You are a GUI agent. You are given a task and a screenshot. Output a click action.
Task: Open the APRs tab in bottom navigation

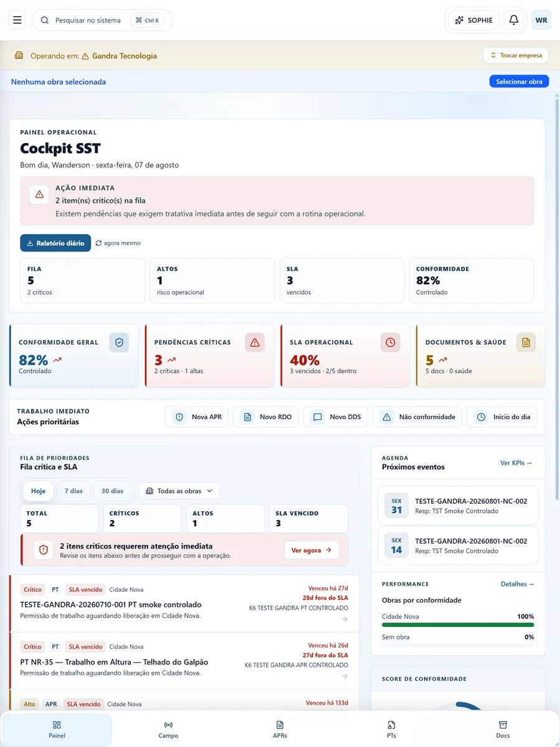pos(280,730)
